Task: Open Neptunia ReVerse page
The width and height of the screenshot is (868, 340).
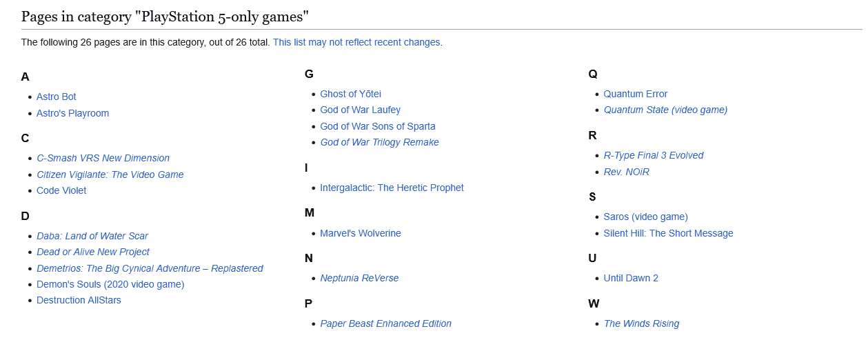Action: click(x=359, y=278)
